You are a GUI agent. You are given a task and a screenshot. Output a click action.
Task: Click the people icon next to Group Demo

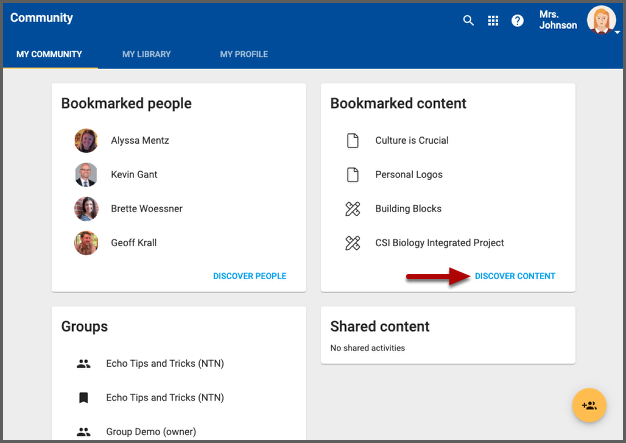tap(84, 432)
